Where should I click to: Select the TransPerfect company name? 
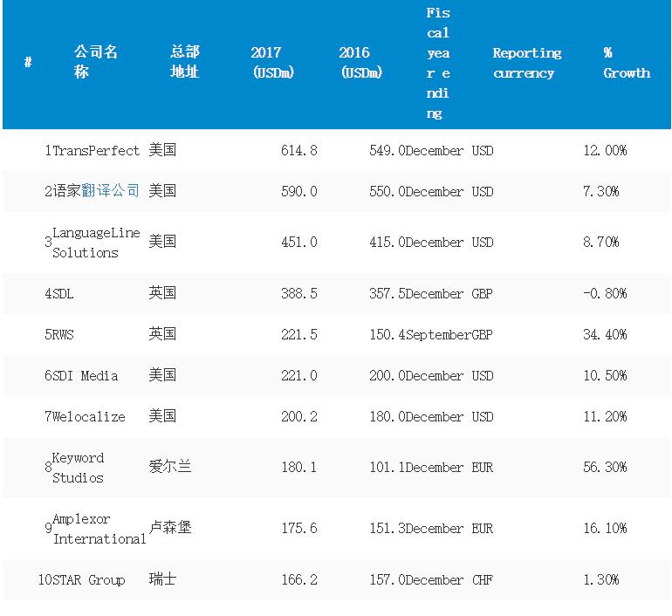coord(96,151)
